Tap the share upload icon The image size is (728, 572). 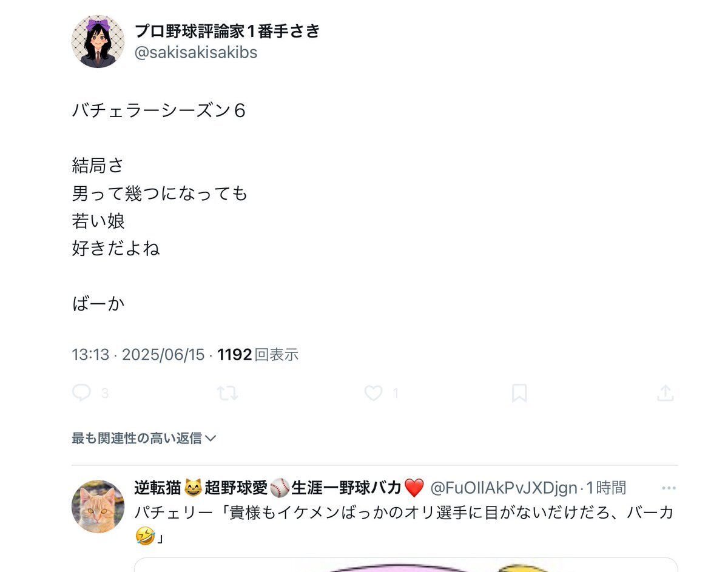666,393
